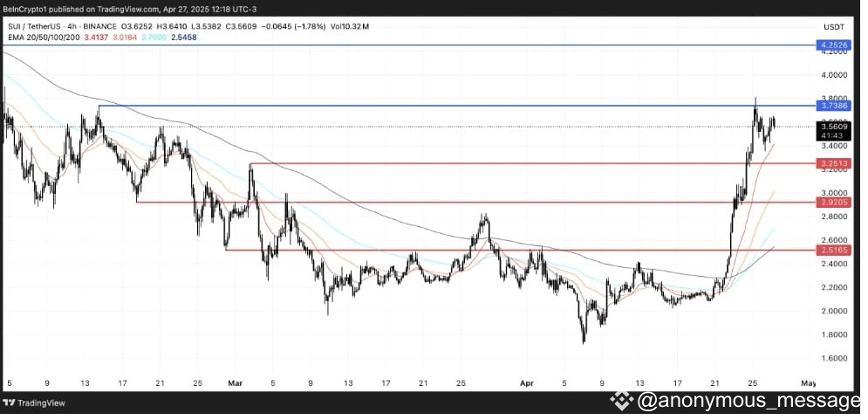Click the SUI / TetherUS symbol title
Image resolution: width=868 pixels, height=420 pixels.
coord(34,26)
